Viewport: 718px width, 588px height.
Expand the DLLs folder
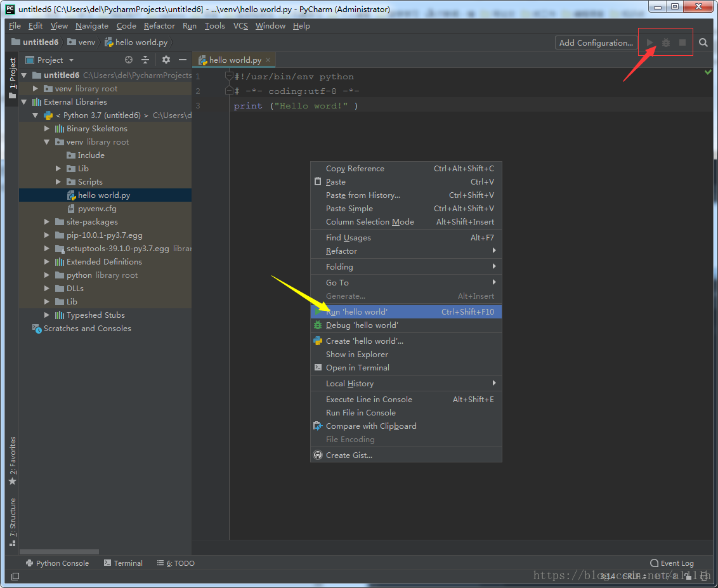pyautogui.click(x=47, y=289)
